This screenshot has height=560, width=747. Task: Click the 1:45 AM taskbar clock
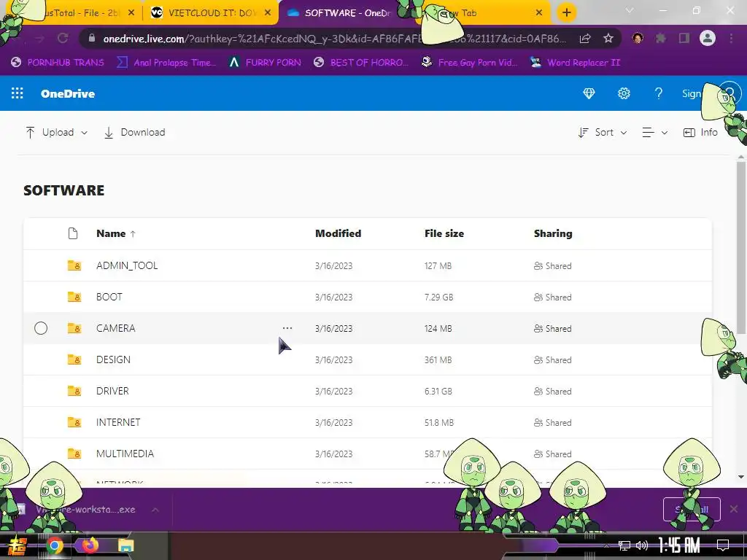[x=679, y=545]
